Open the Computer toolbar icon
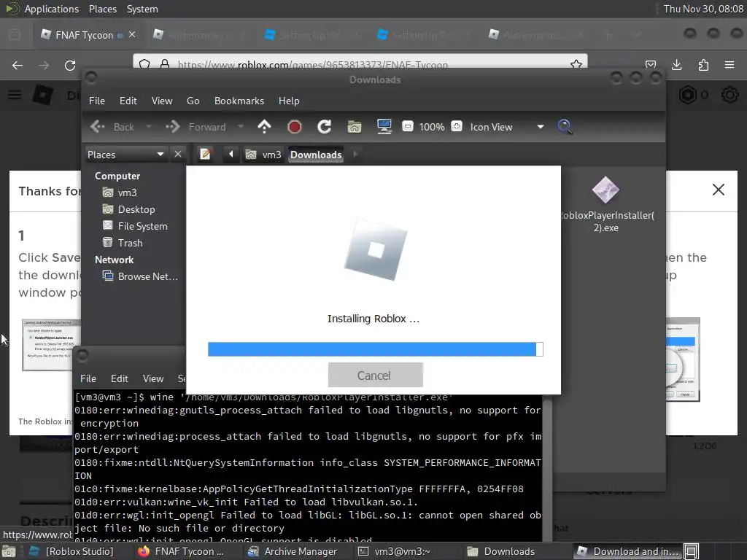This screenshot has width=747, height=560. 384,127
